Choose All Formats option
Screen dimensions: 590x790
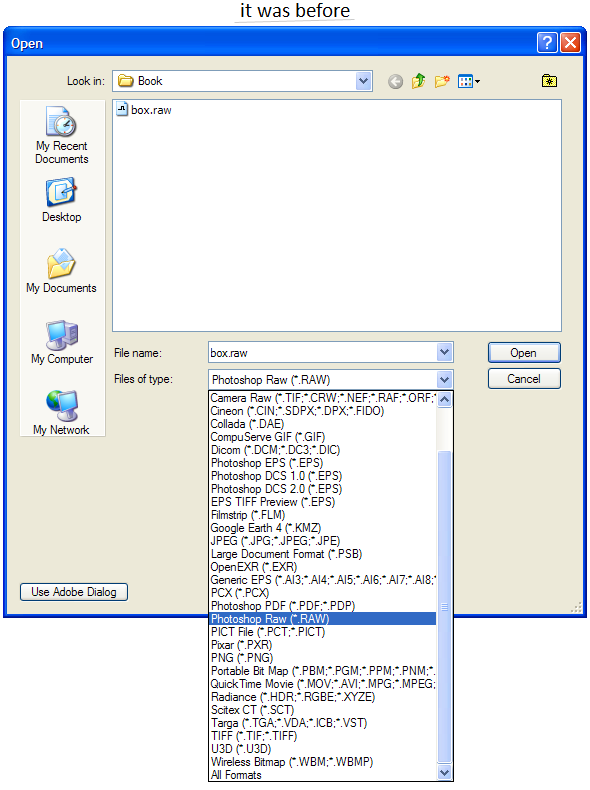point(322,775)
